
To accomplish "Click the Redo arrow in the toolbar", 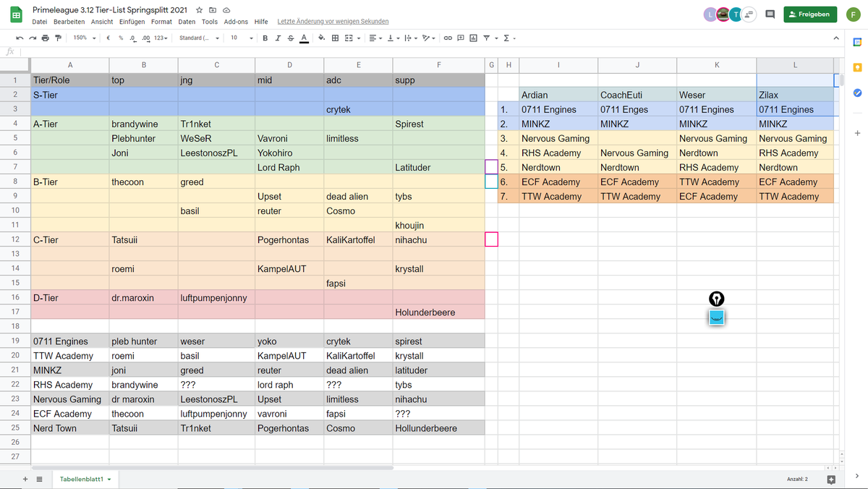I will coord(33,38).
